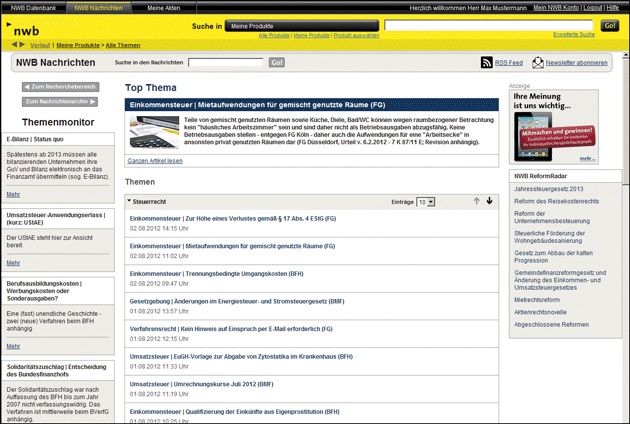
Task: Click the 'Zum Recherchebereich' button
Action: pos(60,87)
